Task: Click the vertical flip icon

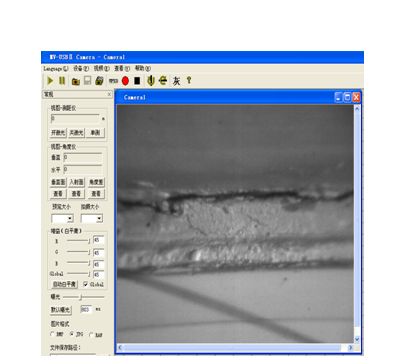Action: coord(151,81)
